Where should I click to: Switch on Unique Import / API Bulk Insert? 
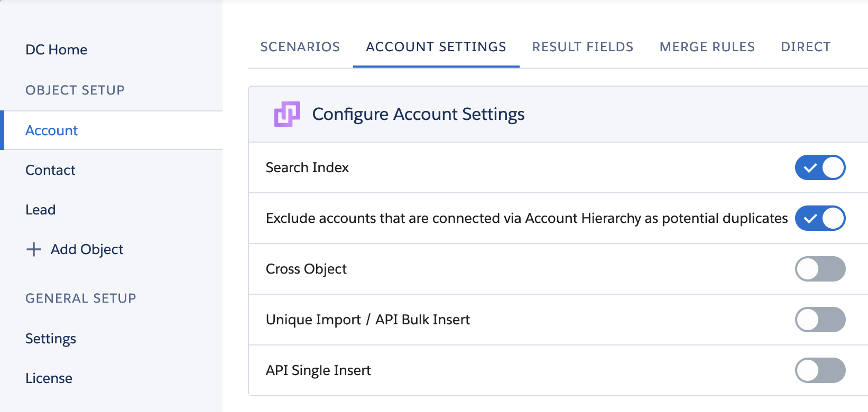[x=820, y=320]
